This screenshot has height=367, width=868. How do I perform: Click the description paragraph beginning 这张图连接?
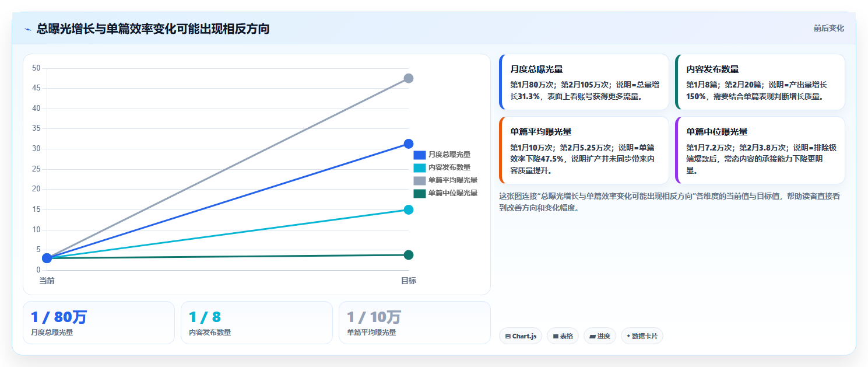pyautogui.click(x=670, y=202)
